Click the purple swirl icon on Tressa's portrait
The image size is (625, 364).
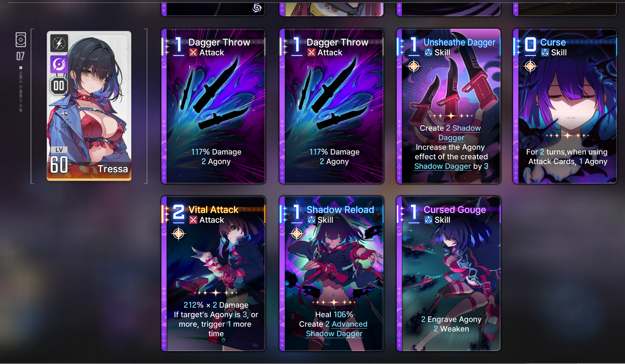[x=59, y=64]
